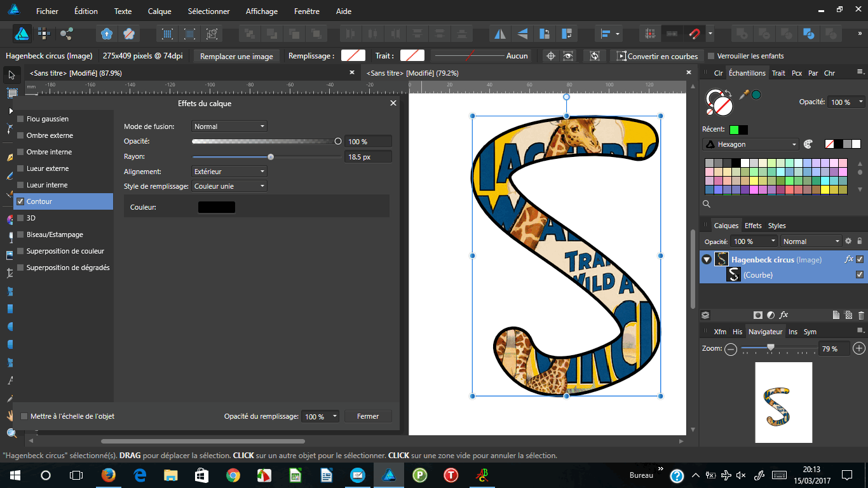Image resolution: width=868 pixels, height=488 pixels.
Task: Delete the layer with the trash icon
Action: 861,315
